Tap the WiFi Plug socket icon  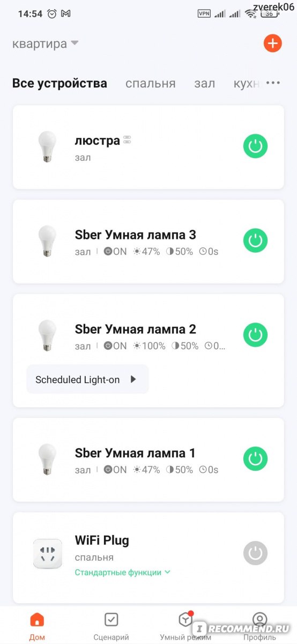47,554
